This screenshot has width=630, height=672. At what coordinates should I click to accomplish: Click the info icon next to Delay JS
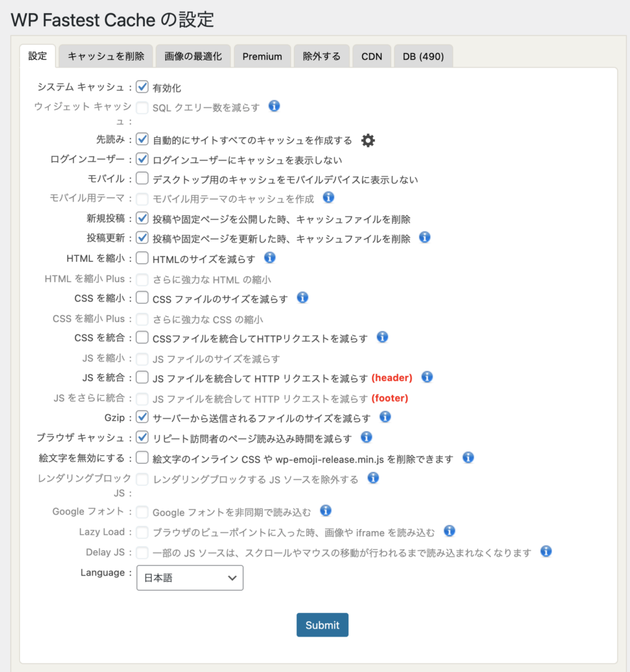click(545, 552)
